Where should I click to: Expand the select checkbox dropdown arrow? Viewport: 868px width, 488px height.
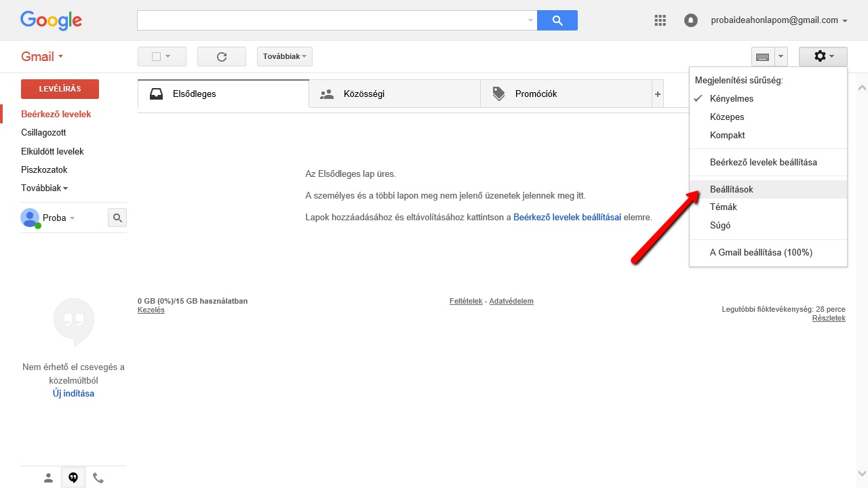168,56
